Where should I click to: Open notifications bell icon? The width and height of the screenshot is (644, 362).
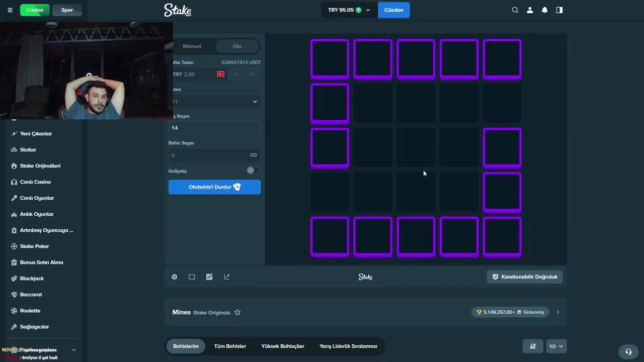coord(544,10)
